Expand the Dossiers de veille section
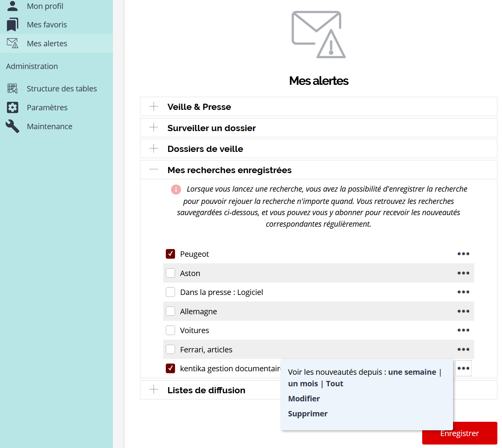The width and height of the screenshot is (502, 448). (x=318, y=148)
